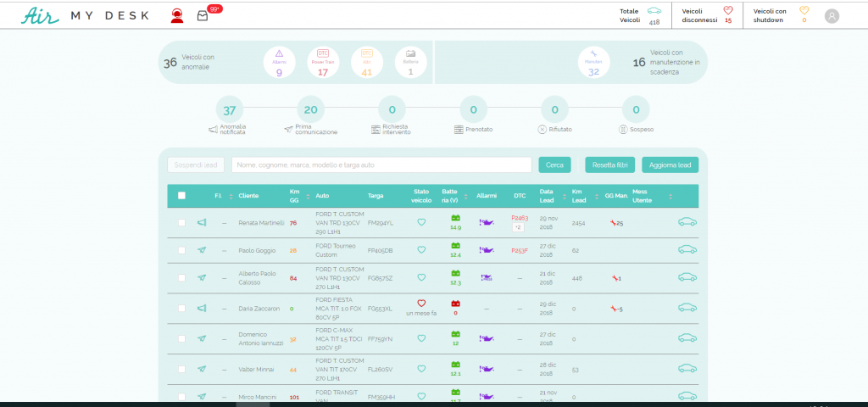Sort table by Km GG column arrows
Image resolution: width=868 pixels, height=407 pixels.
[308, 196]
